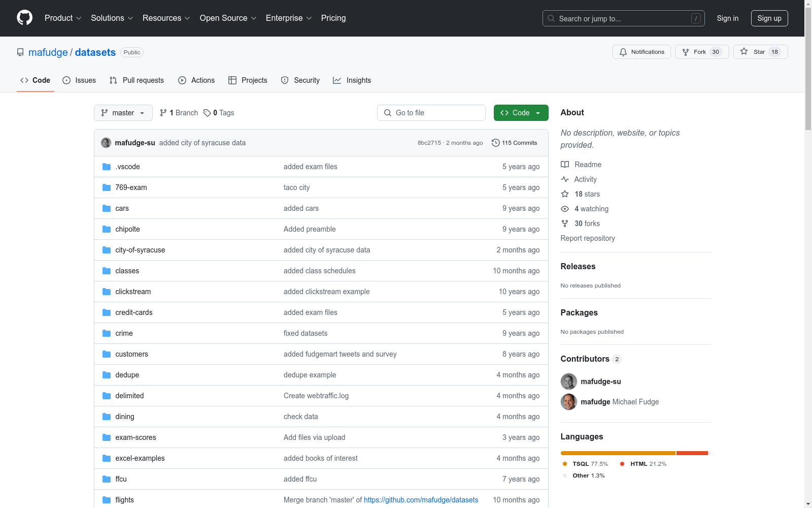Expand the Open Source menu
This screenshot has height=508, width=812.
[x=228, y=18]
